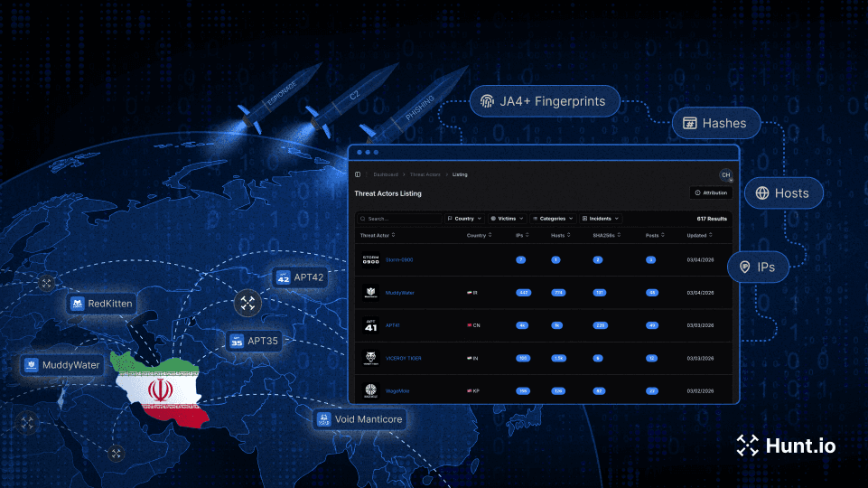Click the APT35 badge icon on the map
The image size is (868, 488).
tap(237, 341)
